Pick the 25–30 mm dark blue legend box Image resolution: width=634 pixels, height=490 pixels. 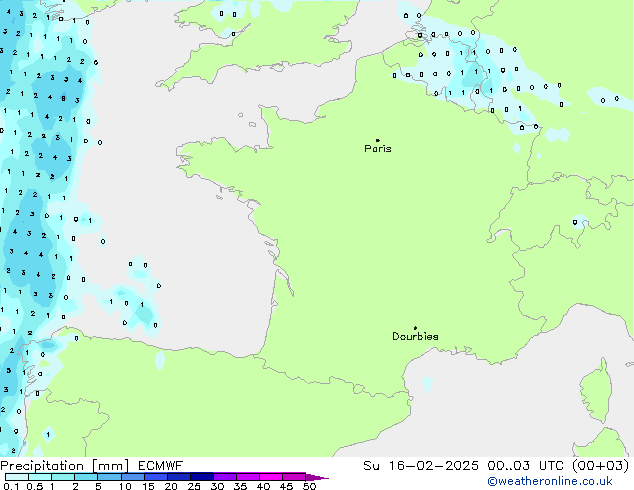click(x=202, y=477)
